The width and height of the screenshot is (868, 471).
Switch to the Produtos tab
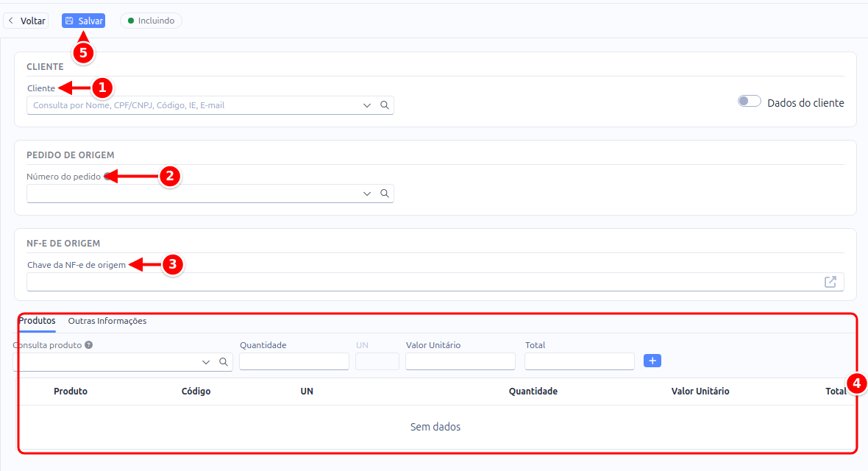coord(37,321)
